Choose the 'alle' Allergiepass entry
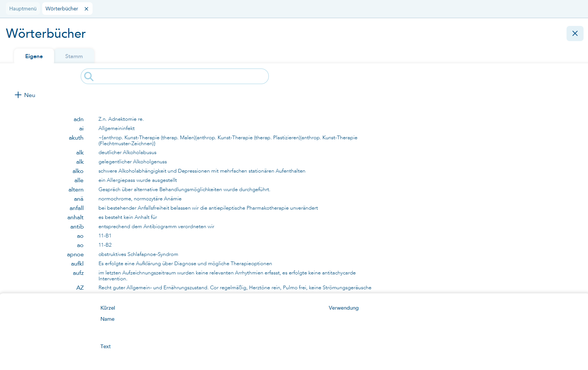This screenshot has height=370, width=588. [137, 180]
